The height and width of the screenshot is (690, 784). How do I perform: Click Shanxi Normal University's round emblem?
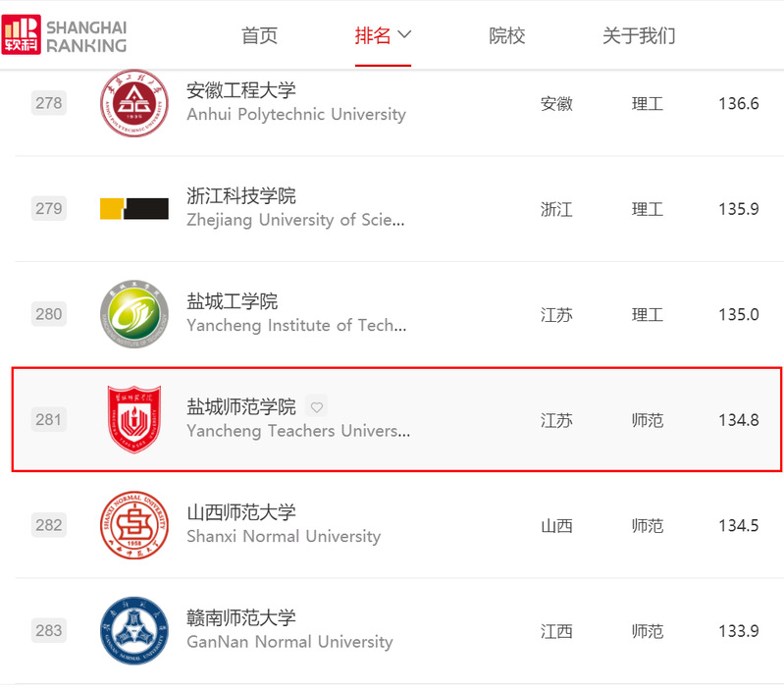point(134,526)
